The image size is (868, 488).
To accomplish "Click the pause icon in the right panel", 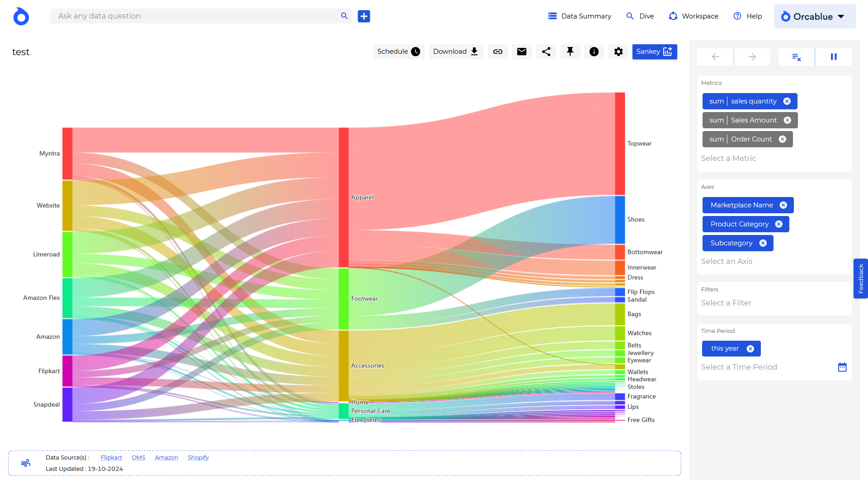I will click(x=833, y=56).
